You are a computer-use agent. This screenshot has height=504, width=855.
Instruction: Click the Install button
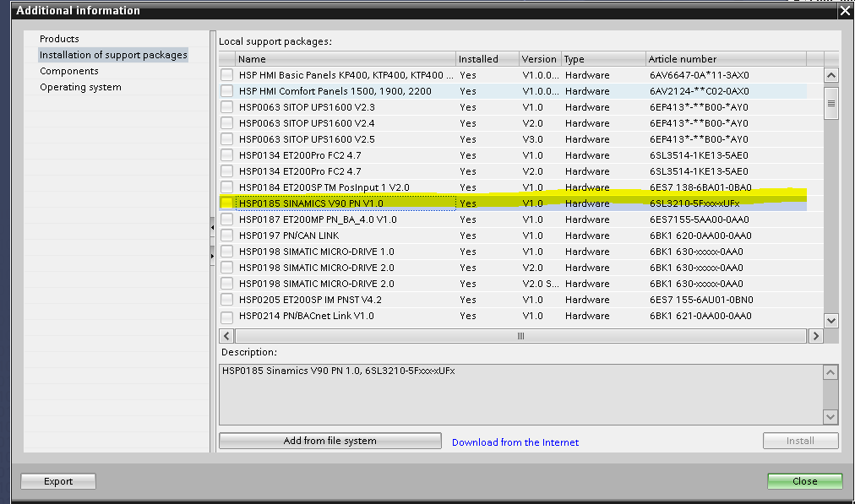[x=800, y=441]
